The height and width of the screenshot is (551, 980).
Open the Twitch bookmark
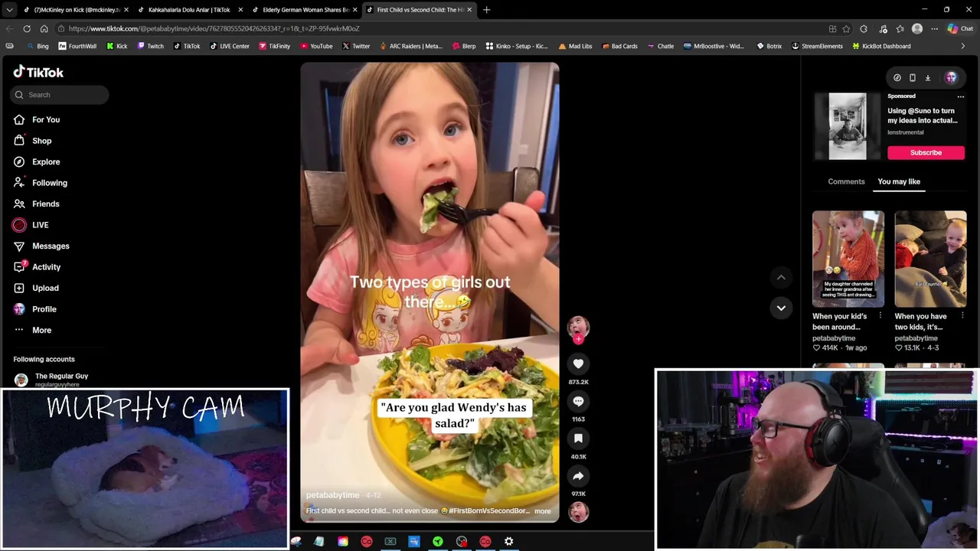[x=149, y=46]
